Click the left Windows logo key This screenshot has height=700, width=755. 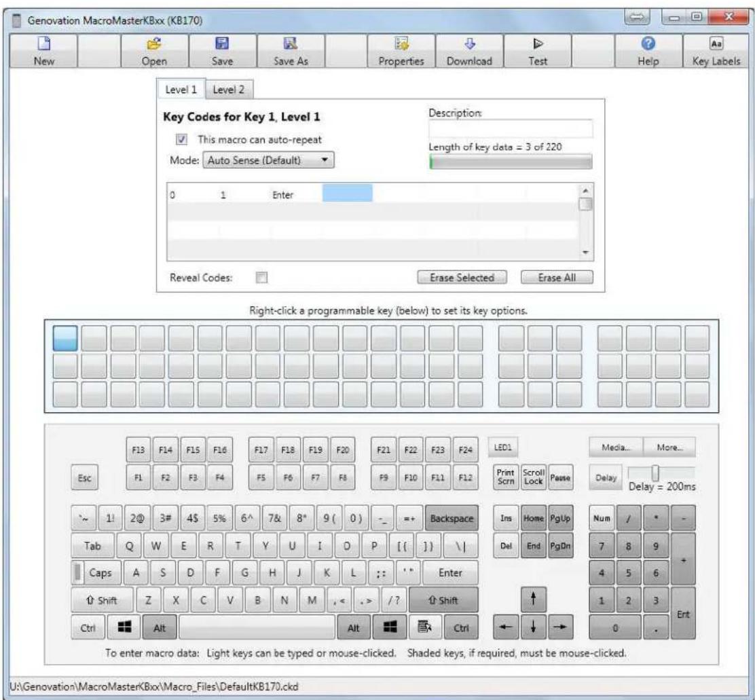tap(124, 627)
